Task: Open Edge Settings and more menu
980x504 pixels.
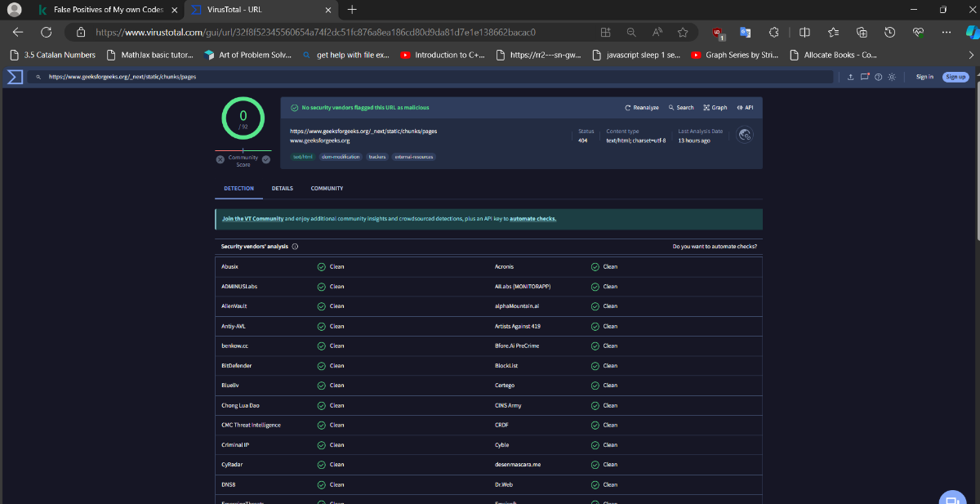Action: coord(947,32)
